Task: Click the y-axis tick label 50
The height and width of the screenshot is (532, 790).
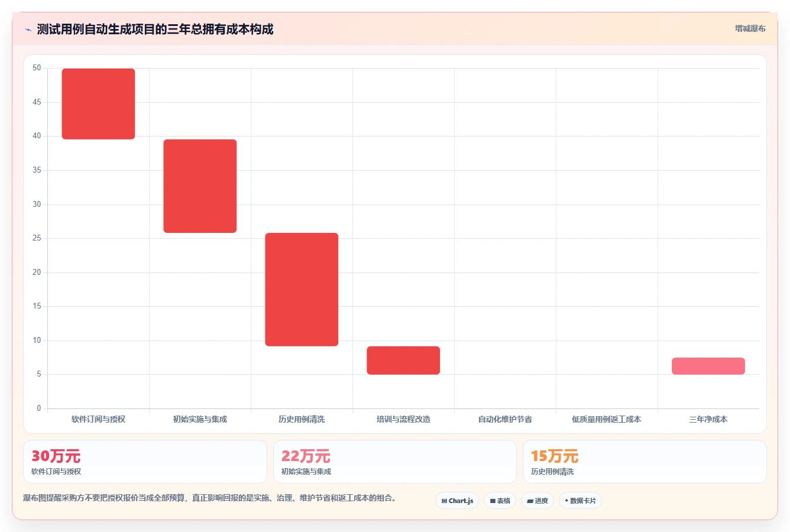Action: click(37, 68)
